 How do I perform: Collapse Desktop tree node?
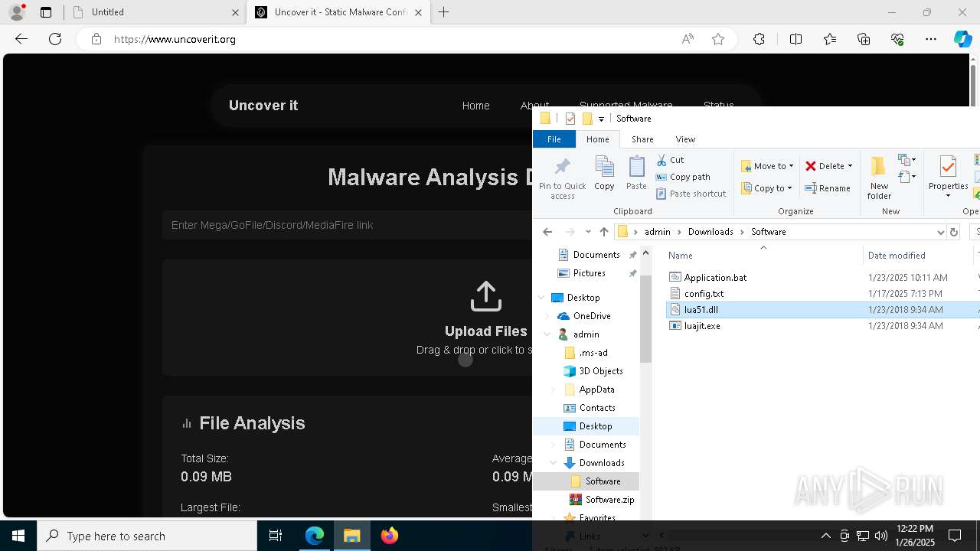pos(541,298)
